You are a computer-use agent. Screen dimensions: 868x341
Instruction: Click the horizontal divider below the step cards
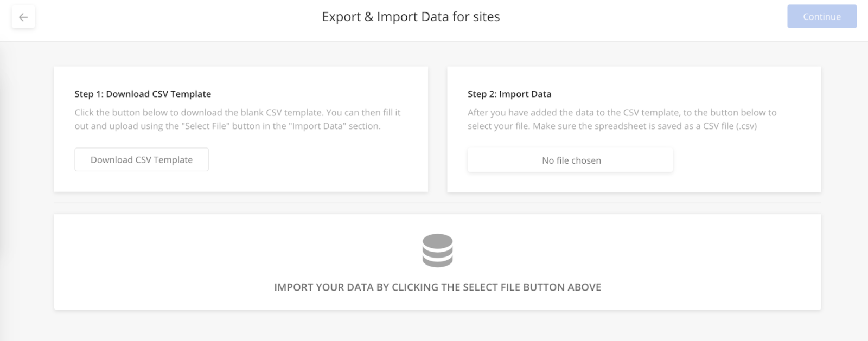pos(437,203)
